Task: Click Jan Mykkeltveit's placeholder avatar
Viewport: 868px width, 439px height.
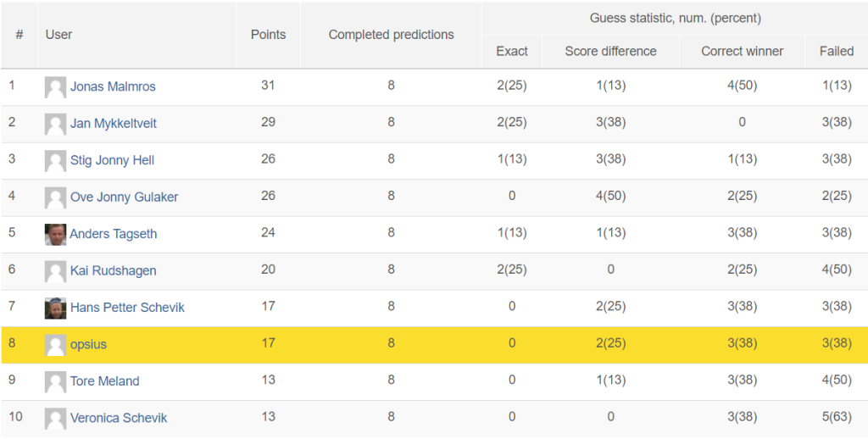Action: coord(55,124)
